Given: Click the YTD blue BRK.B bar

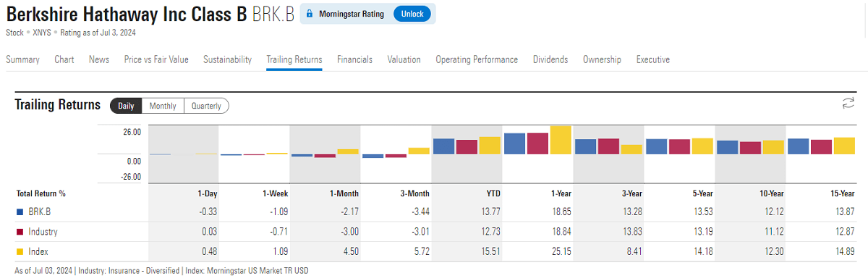Looking at the screenshot, I should point(443,146).
